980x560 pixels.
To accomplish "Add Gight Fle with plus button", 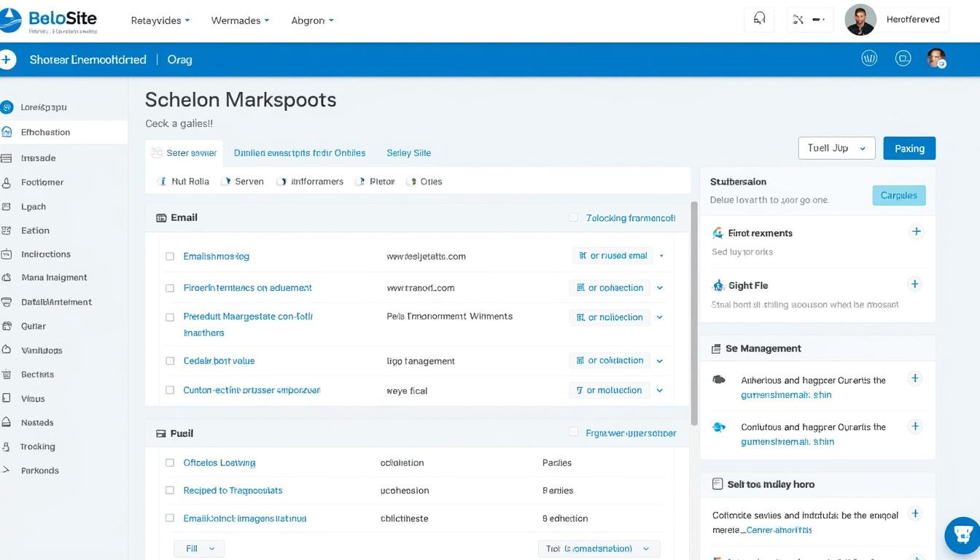I will pyautogui.click(x=915, y=284).
